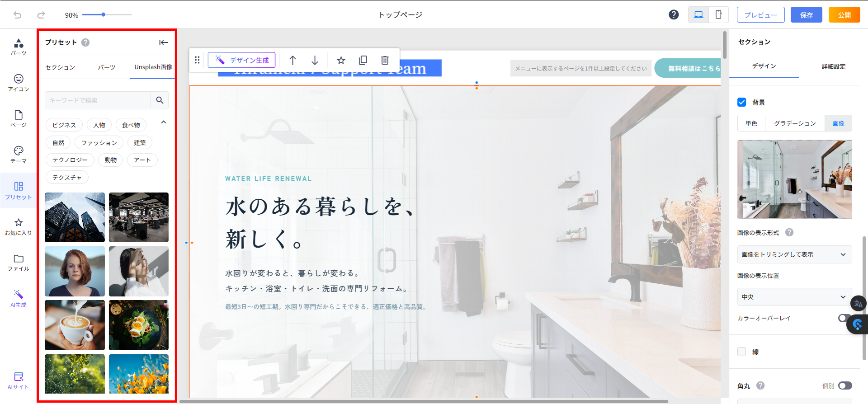This screenshot has width=868, height=404.
Task: Delete the section with trash icon
Action: coord(385,60)
